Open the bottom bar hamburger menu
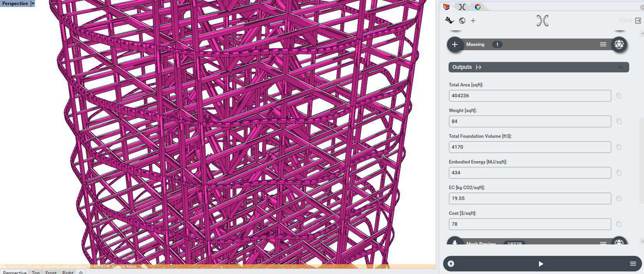Screen dimensions: 644x274 pos(633,264)
